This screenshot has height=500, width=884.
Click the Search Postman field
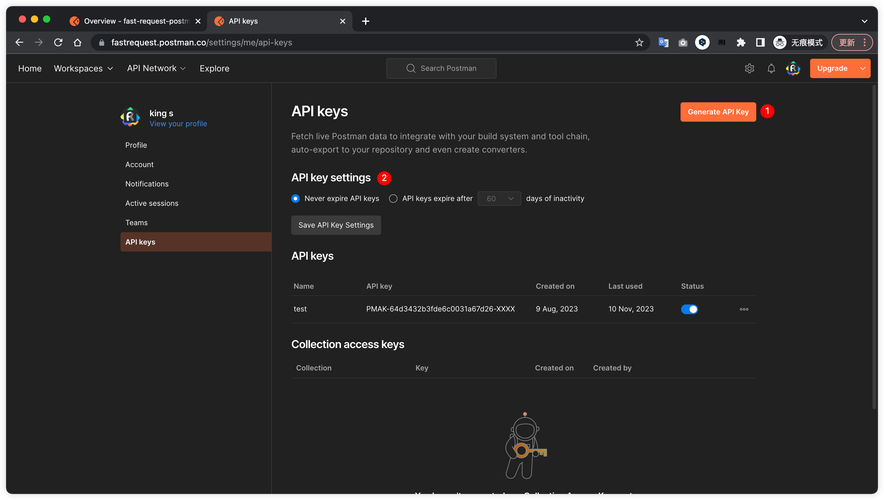(441, 69)
